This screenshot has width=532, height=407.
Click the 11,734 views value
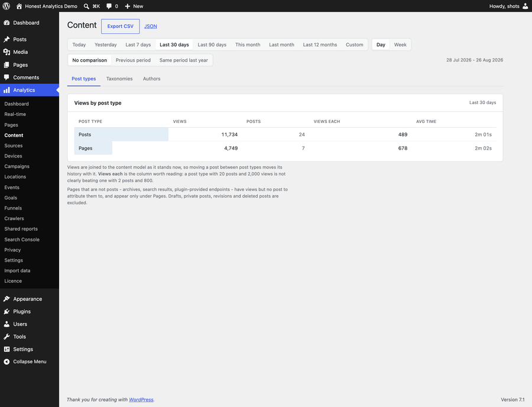coord(230,134)
